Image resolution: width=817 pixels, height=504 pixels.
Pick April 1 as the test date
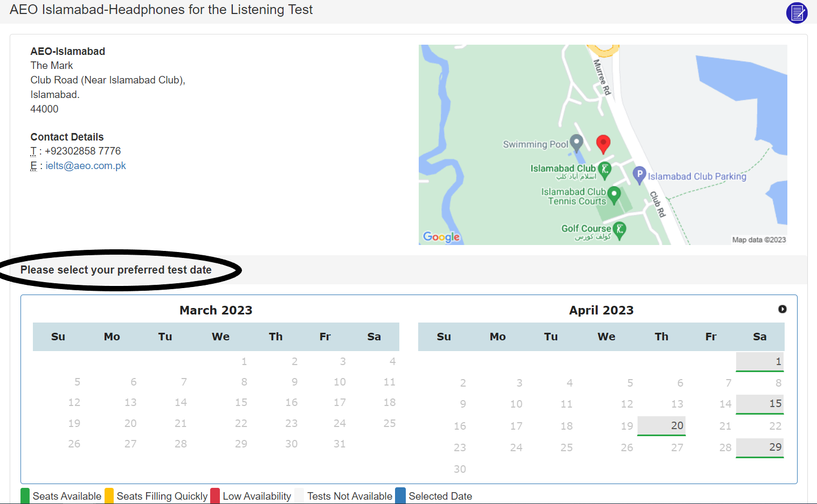[760, 362]
